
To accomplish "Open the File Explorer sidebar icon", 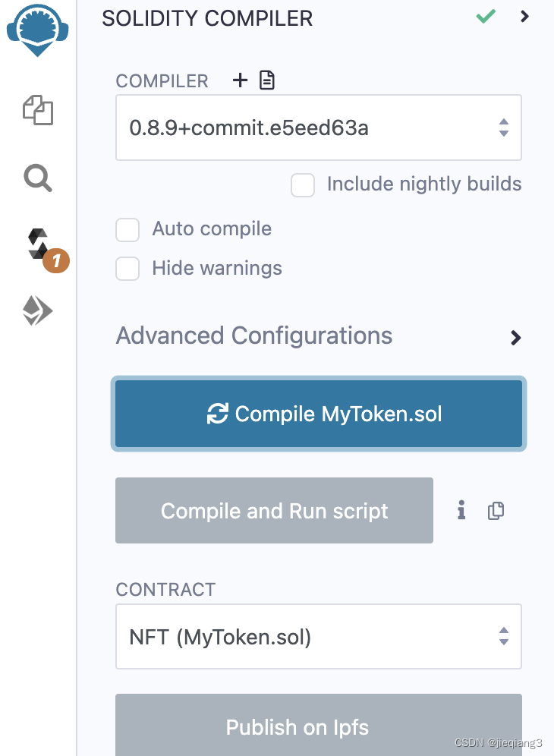I will pyautogui.click(x=38, y=110).
